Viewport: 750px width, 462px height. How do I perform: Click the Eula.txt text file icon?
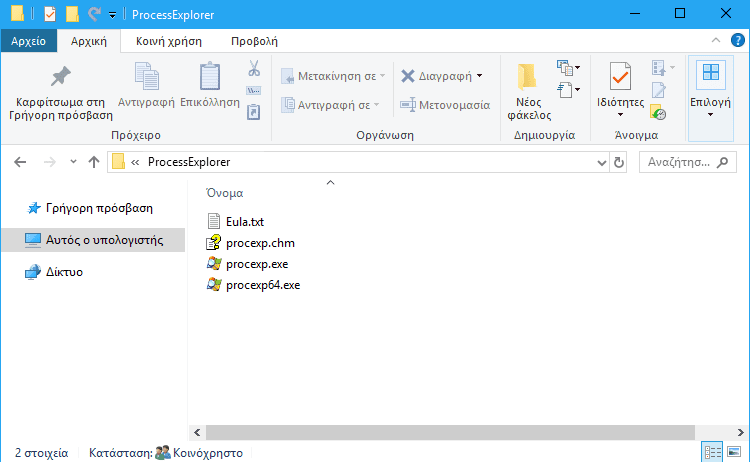(x=214, y=221)
